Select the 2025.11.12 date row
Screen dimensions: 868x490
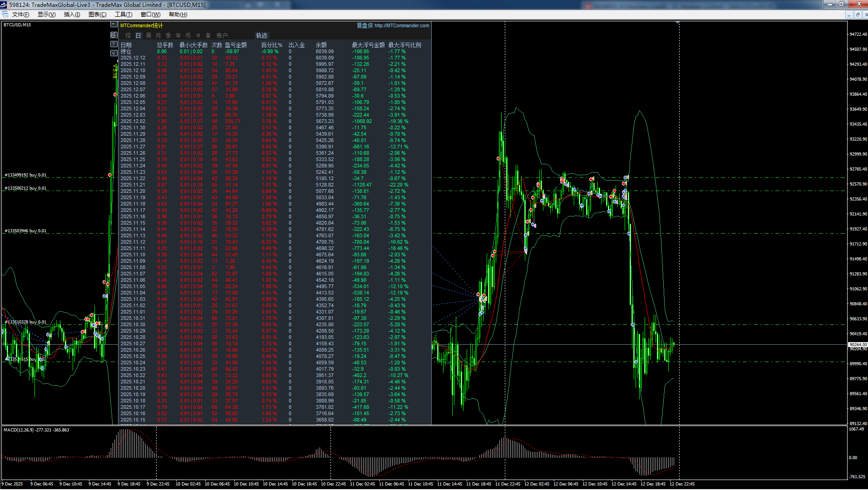click(x=133, y=242)
